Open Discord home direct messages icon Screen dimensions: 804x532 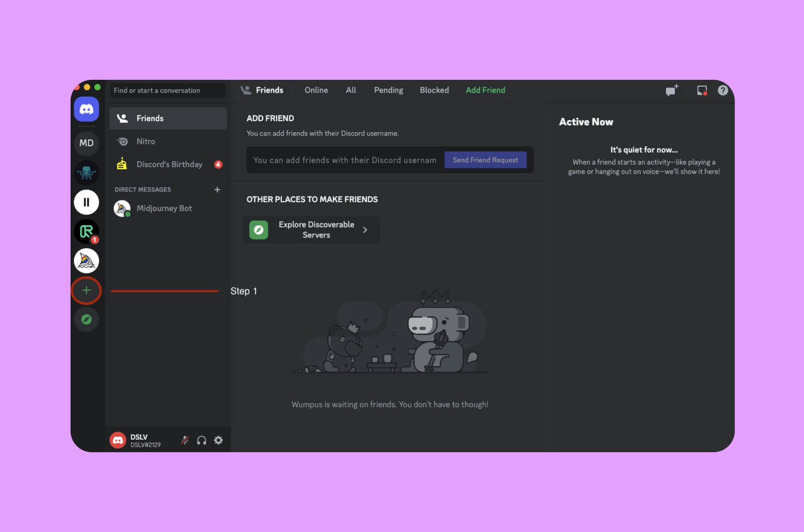pos(87,109)
